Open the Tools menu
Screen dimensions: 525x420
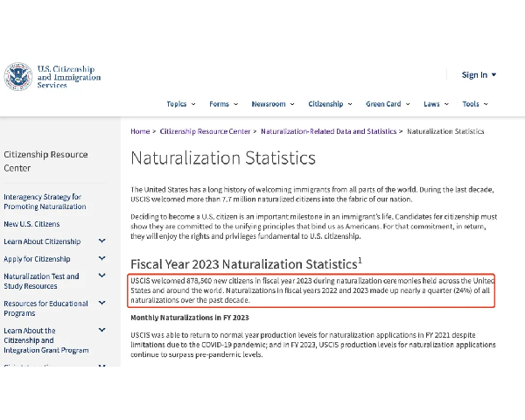pos(475,104)
